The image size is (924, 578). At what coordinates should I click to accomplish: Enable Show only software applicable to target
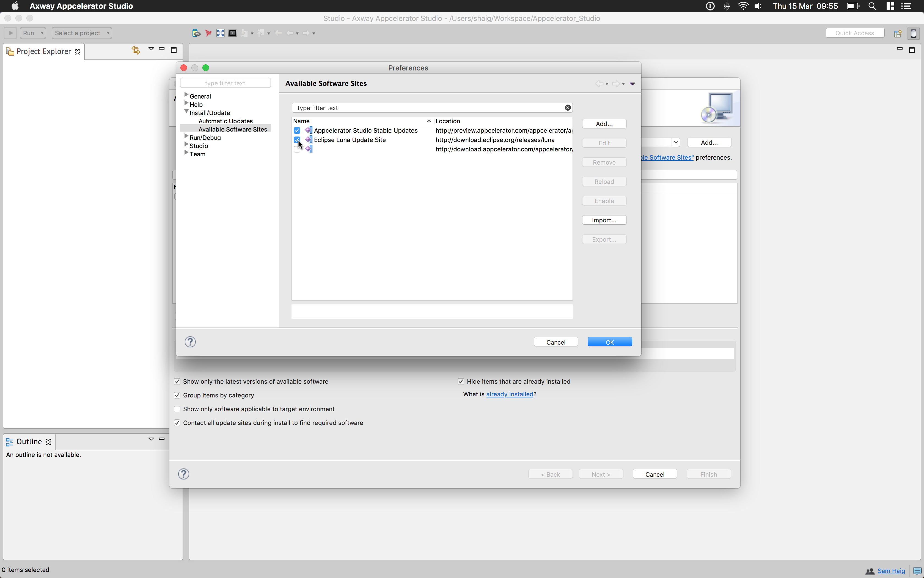(x=177, y=409)
